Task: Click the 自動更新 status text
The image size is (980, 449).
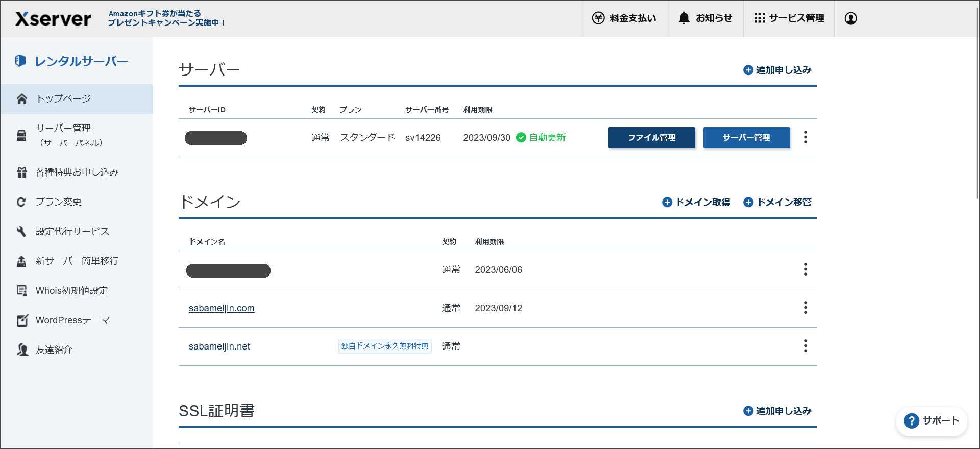Action: [547, 138]
